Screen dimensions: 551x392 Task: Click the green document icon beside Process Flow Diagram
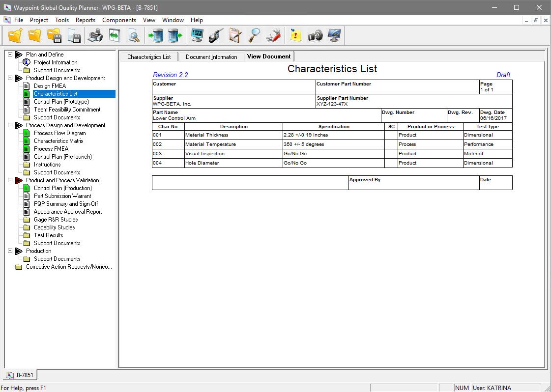(x=27, y=133)
